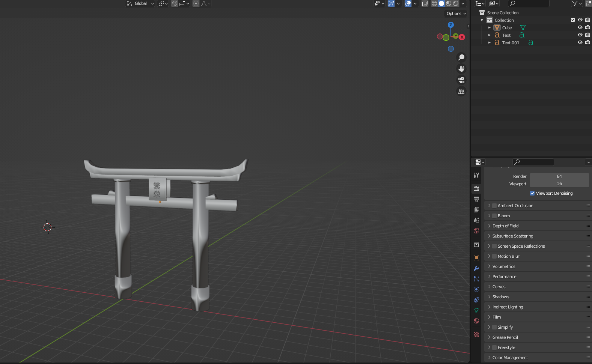Disable Text object render camera icon

(588, 35)
